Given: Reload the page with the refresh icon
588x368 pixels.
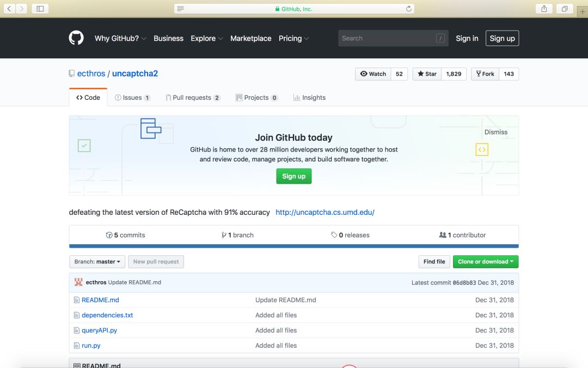Looking at the screenshot, I should coord(408,9).
